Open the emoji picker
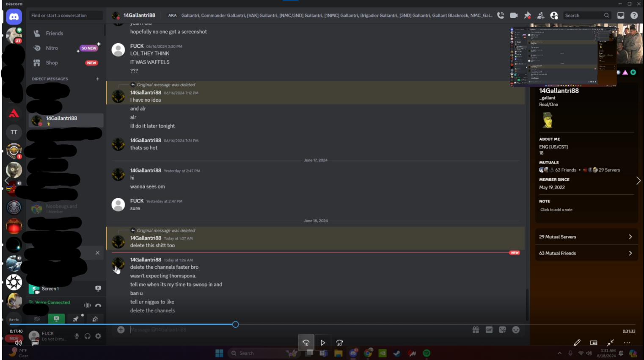The width and height of the screenshot is (644, 360). [516, 330]
